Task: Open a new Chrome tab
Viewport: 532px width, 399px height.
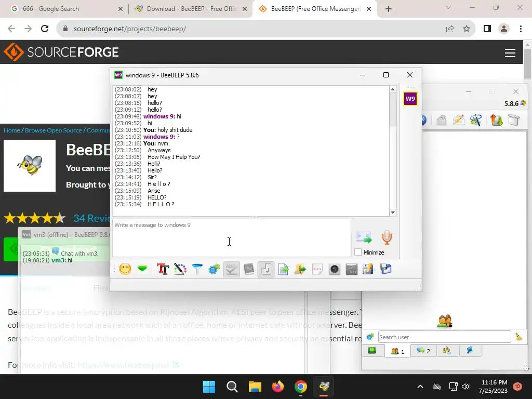Action: point(389,9)
